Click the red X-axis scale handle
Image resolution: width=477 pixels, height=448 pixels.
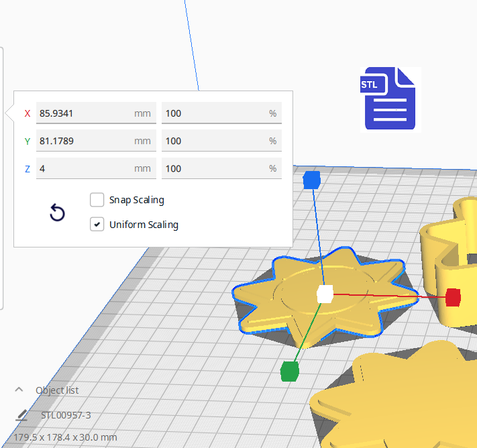(x=453, y=297)
